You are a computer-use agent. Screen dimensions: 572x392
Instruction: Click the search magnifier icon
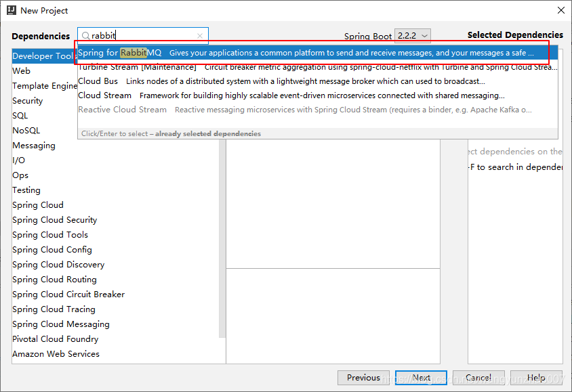tap(85, 36)
